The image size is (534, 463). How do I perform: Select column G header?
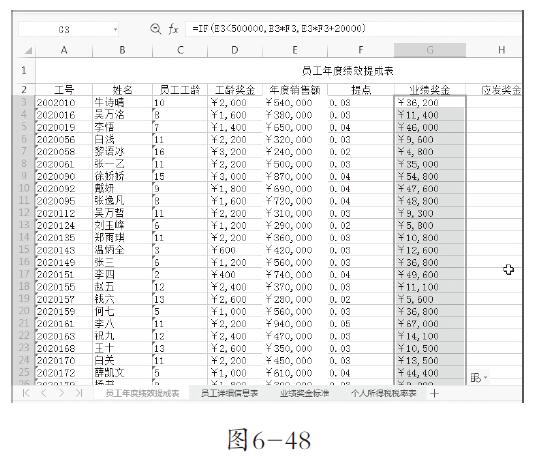[x=430, y=50]
